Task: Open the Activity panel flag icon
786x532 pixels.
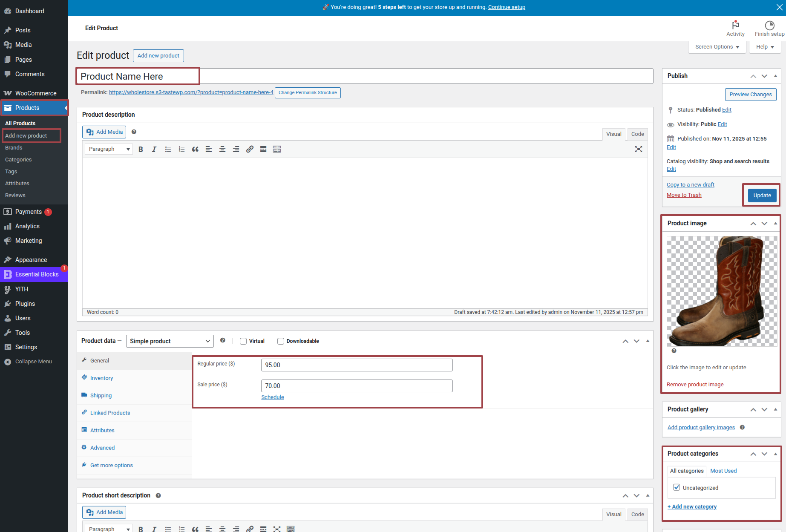Action: (x=735, y=25)
